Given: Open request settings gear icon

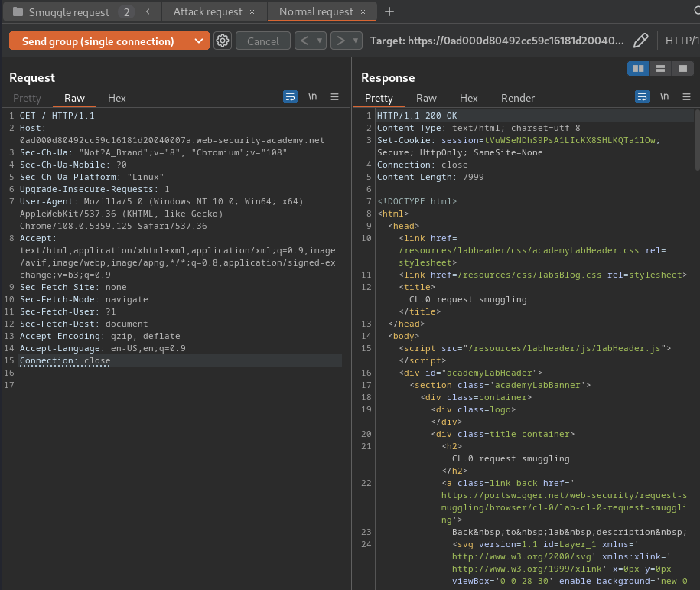Looking at the screenshot, I should click(223, 41).
